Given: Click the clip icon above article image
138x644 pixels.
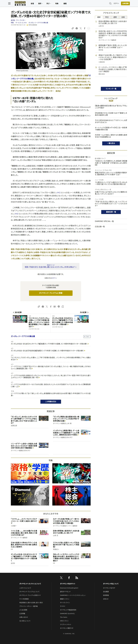Looking at the screenshot, I should 73,28.
